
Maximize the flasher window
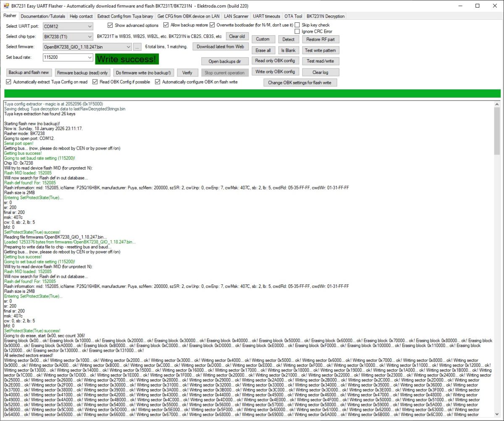478,6
